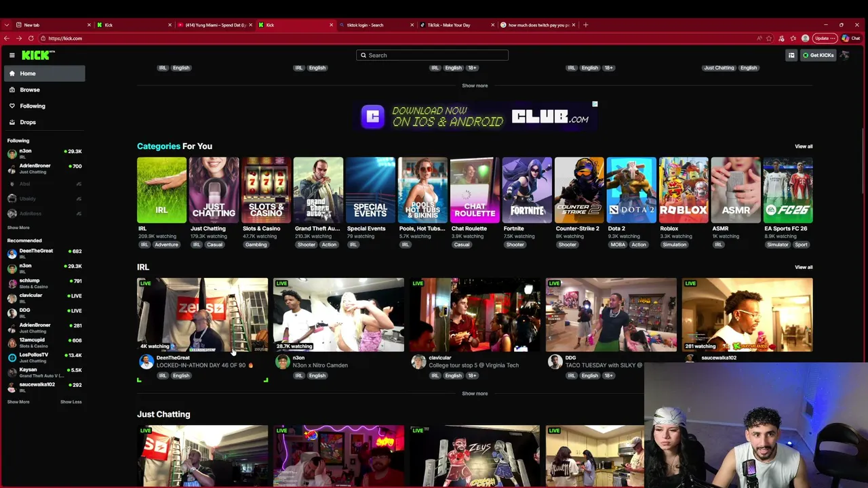Screen dimensions: 868x488
Task: Switch to the New tab browser tab
Action: pyautogui.click(x=53, y=25)
